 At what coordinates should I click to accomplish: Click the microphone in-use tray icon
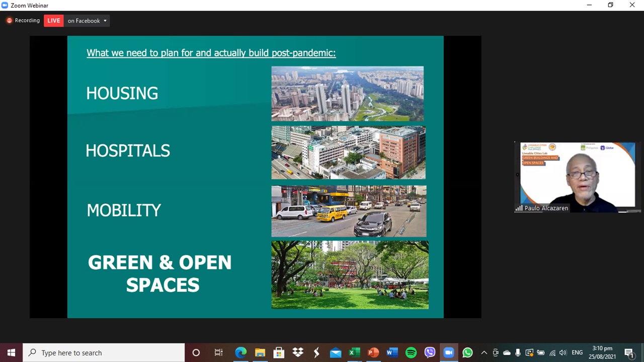(518, 352)
